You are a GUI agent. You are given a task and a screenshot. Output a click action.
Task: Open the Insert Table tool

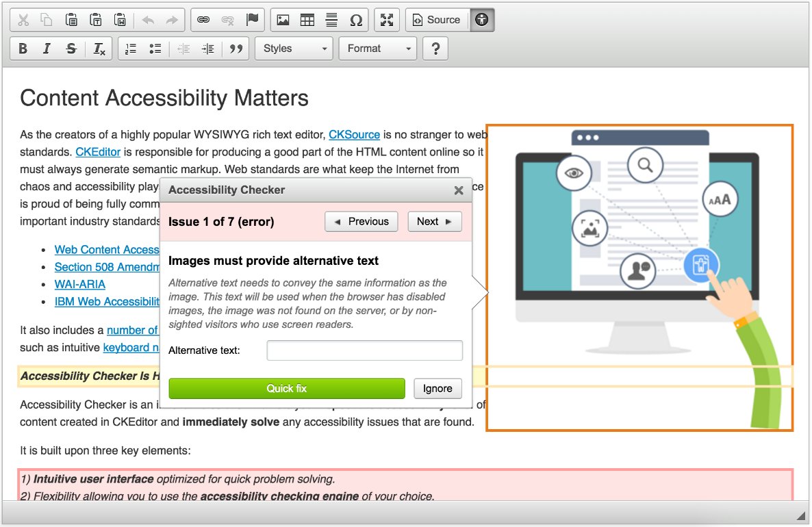[x=307, y=19]
